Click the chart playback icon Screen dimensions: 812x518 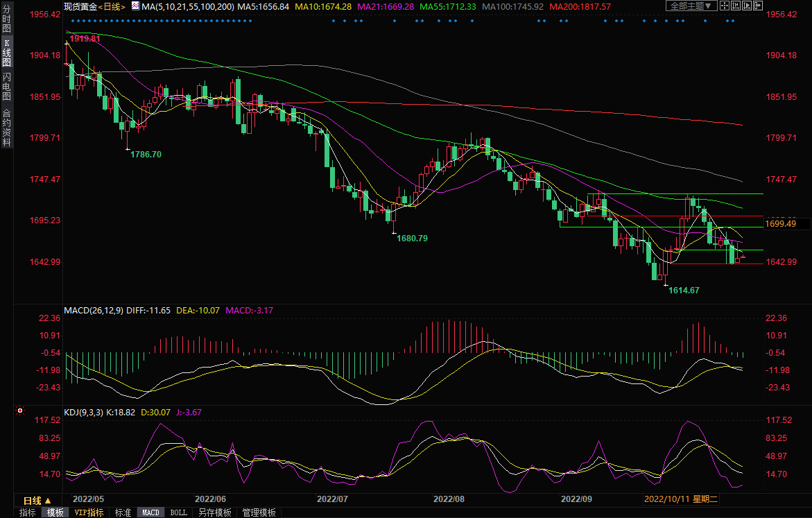(x=748, y=6)
